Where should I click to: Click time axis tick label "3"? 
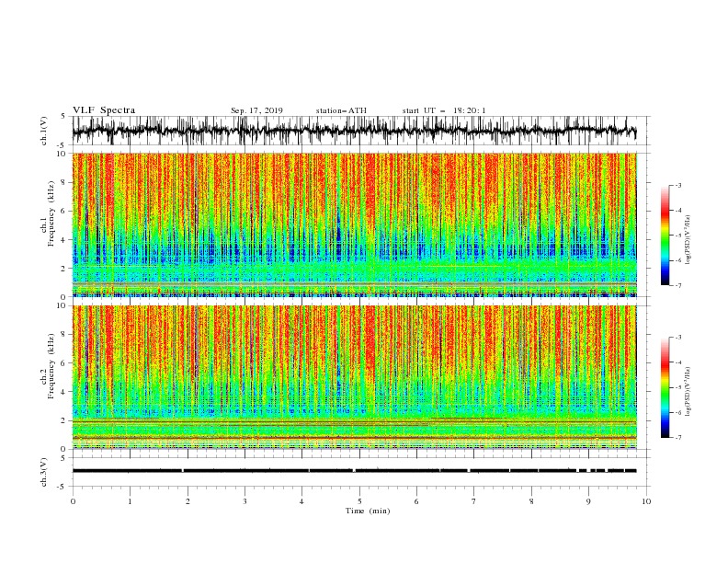[x=245, y=501]
